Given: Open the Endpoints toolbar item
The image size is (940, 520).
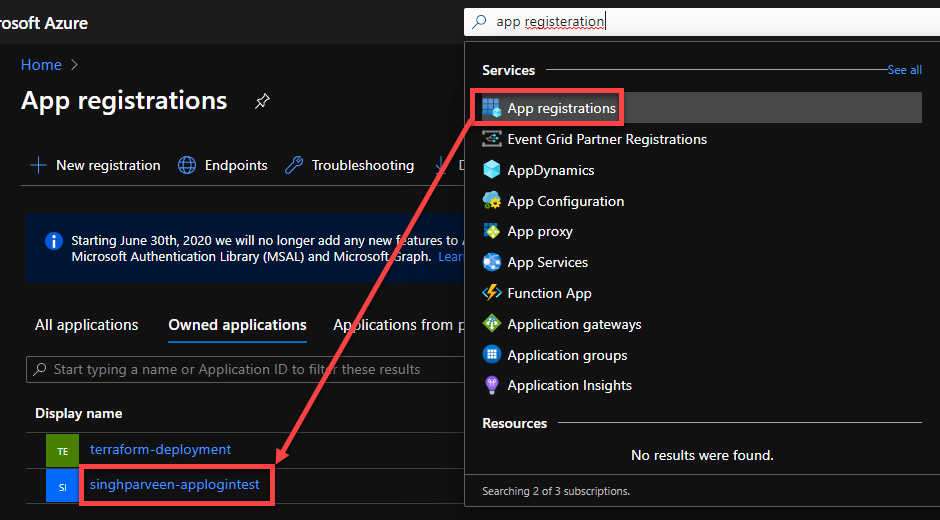Looking at the screenshot, I should 223,165.
